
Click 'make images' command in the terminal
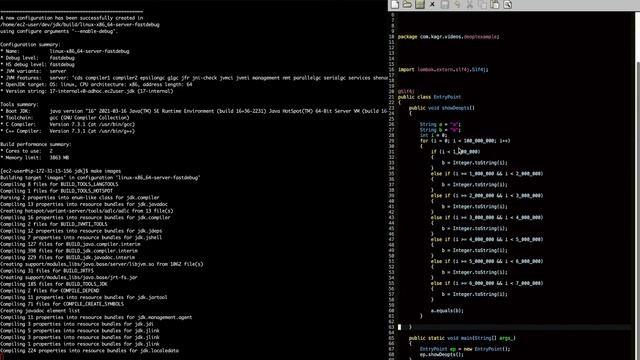(x=106, y=171)
